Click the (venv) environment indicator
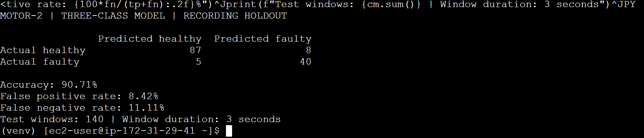 click(18, 131)
